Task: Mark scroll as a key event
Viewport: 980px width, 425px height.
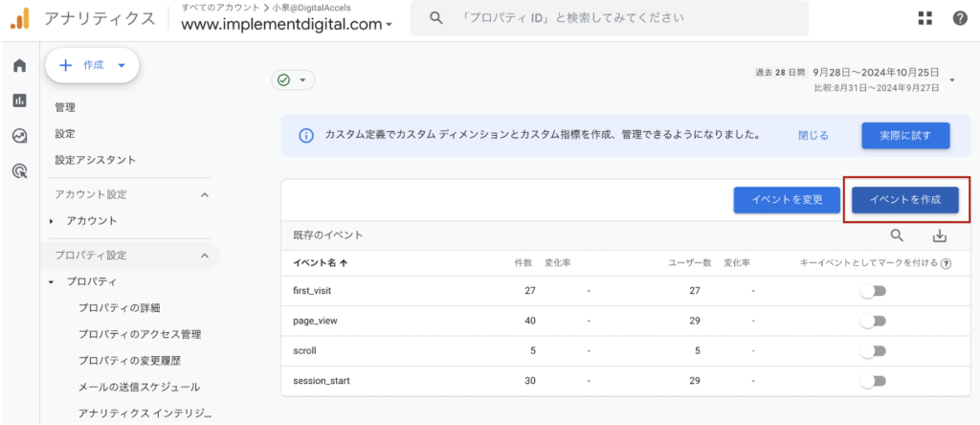Action: 873,350
